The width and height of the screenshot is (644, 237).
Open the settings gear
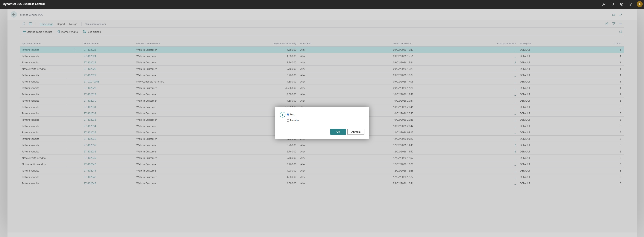click(x=622, y=4)
